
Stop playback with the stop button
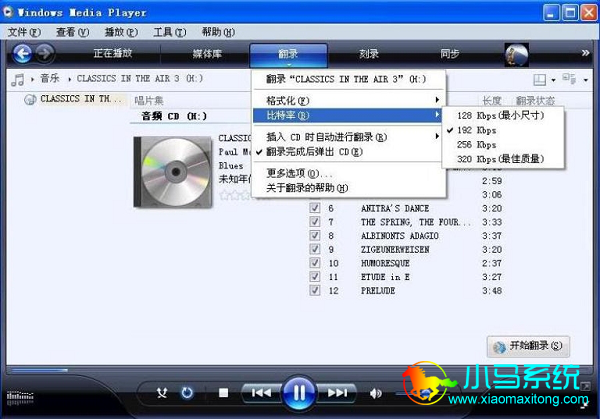[x=223, y=393]
